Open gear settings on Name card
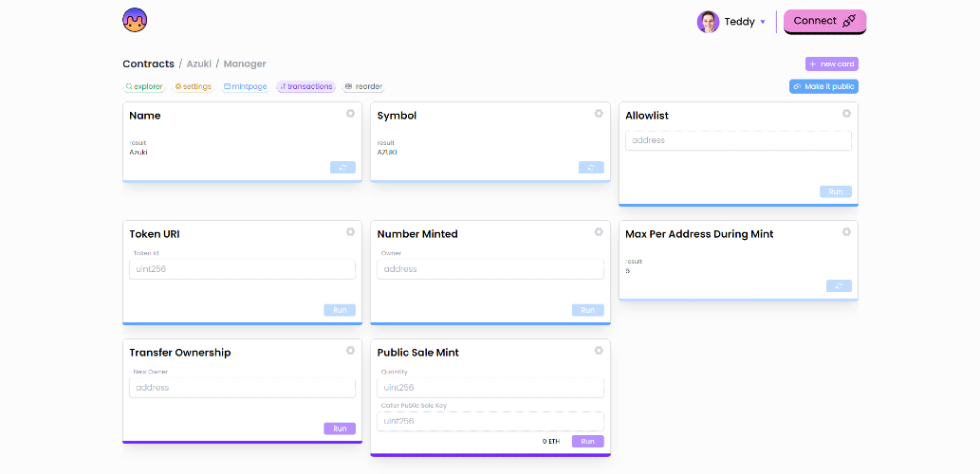Image resolution: width=980 pixels, height=474 pixels. pos(351,114)
